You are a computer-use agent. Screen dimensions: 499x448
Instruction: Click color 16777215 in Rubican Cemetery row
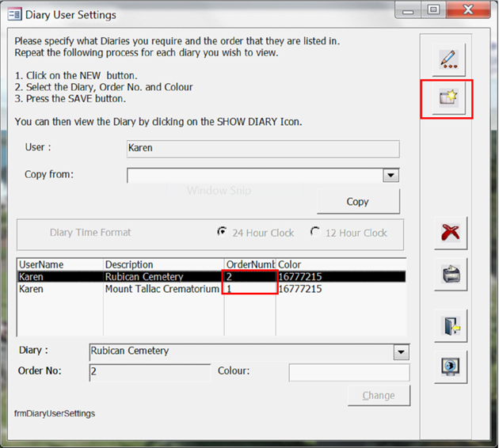coord(299,276)
